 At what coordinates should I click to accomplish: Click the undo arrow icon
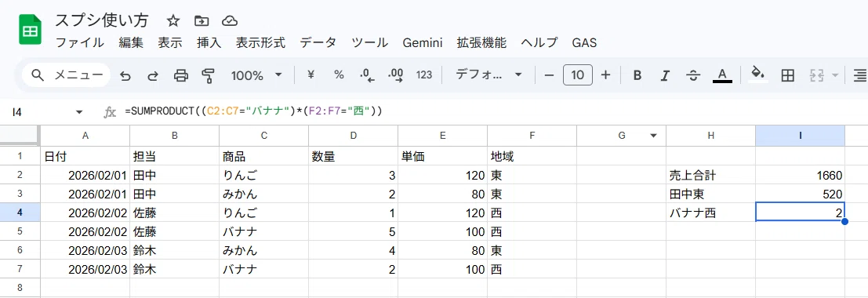[125, 75]
